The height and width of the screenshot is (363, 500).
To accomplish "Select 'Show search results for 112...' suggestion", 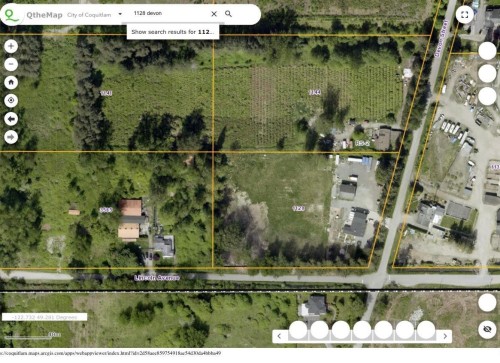I will (x=173, y=32).
